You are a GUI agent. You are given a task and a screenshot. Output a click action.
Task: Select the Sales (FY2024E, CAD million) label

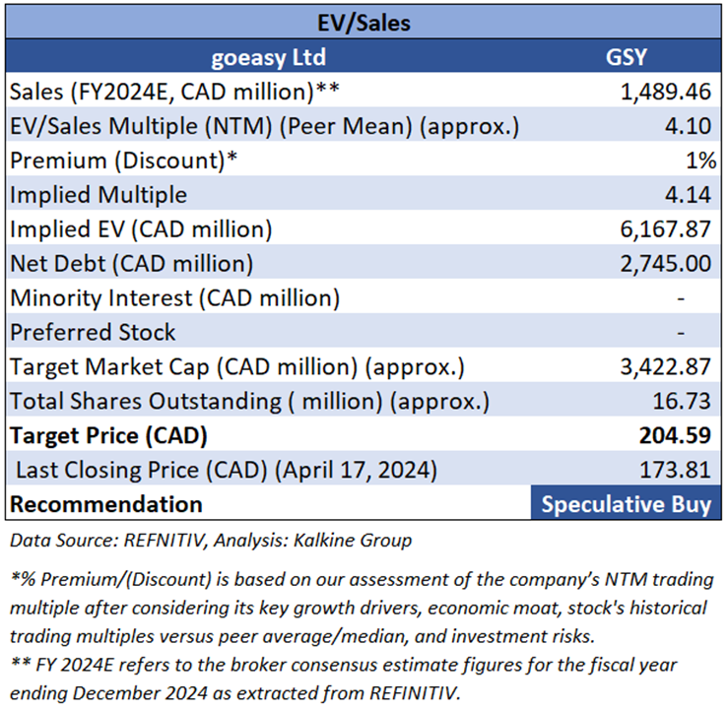point(175,92)
